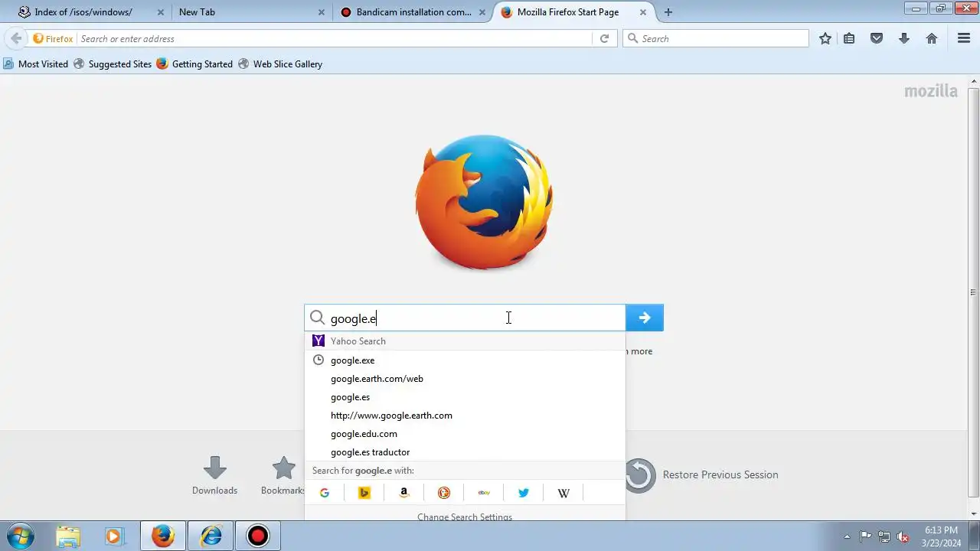Open Most Visited bookmarks folder

(x=35, y=64)
